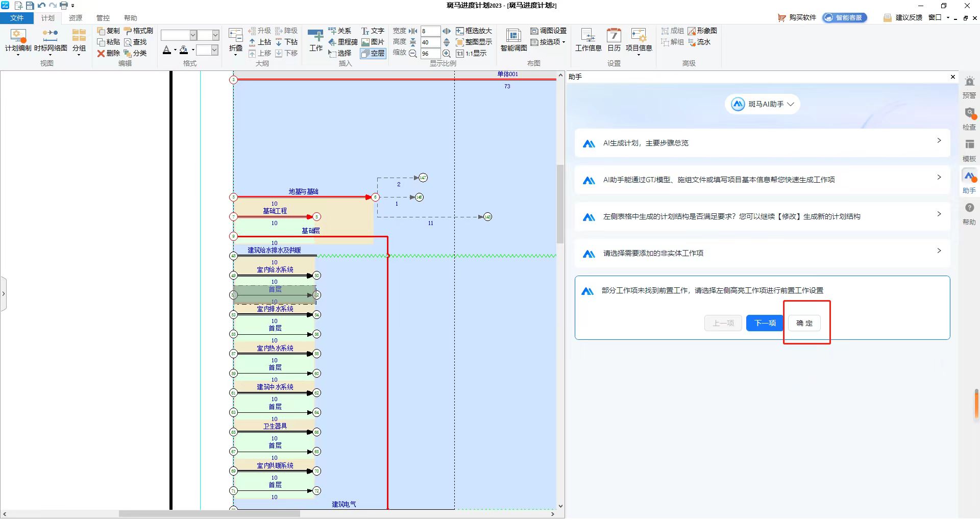Open the 斑马AI助手 selector dropdown
This screenshot has width=980, height=520.
coord(763,104)
